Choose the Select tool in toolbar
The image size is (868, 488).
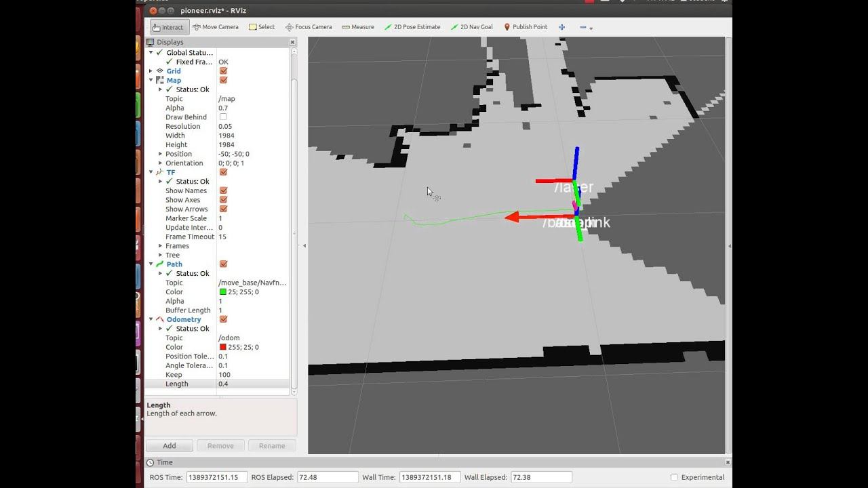[262, 27]
